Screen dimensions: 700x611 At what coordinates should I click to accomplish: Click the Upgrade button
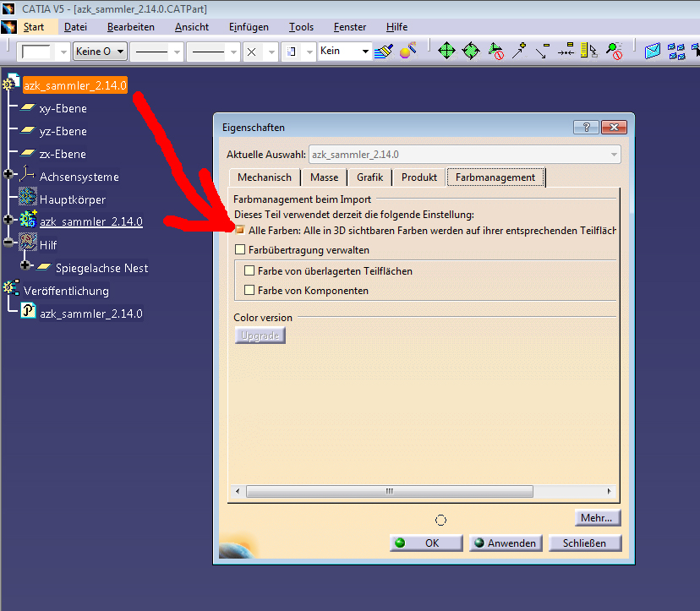click(x=260, y=336)
